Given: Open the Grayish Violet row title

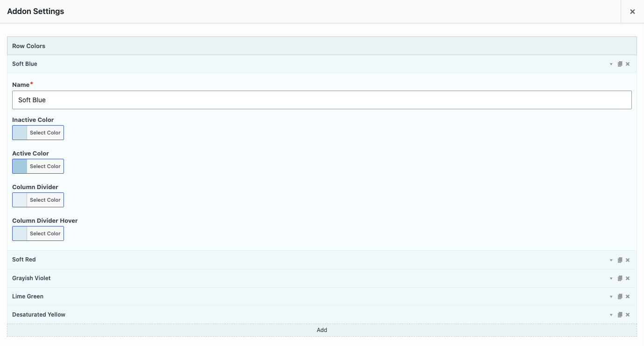Looking at the screenshot, I should [x=31, y=278].
